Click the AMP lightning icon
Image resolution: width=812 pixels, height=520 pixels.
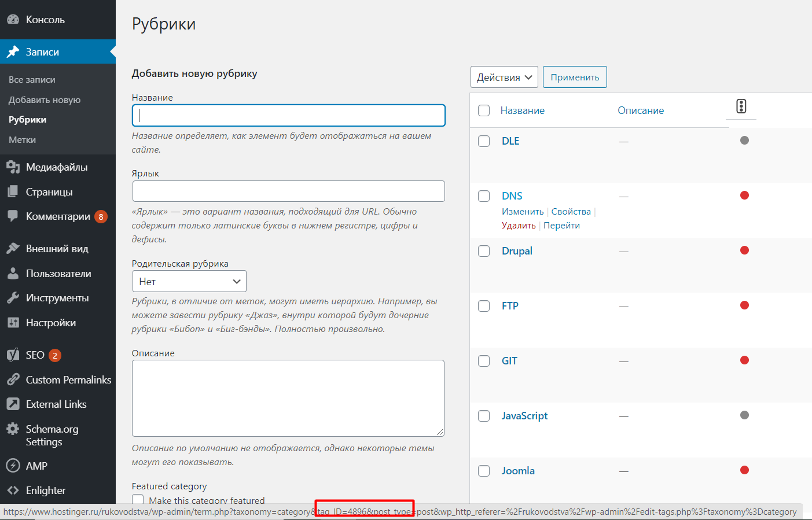[13, 466]
